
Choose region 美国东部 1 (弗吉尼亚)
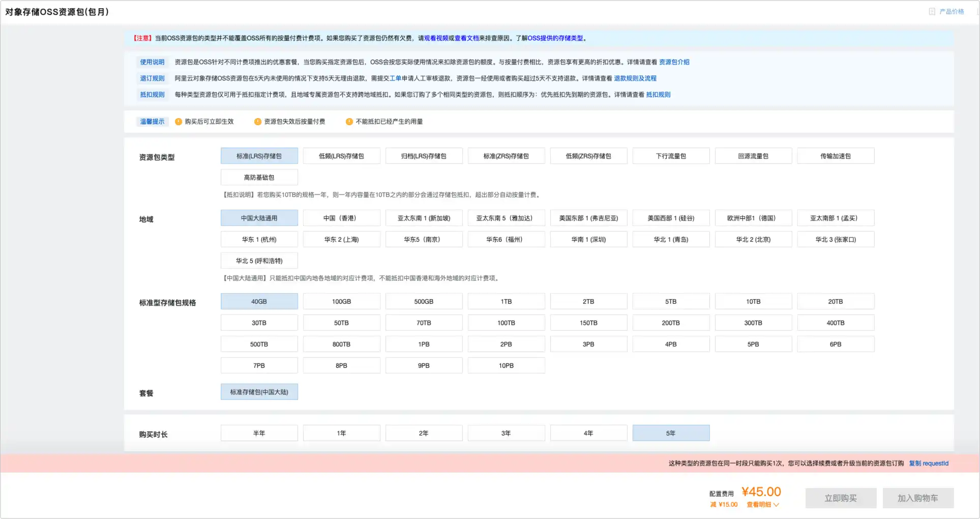(x=589, y=218)
